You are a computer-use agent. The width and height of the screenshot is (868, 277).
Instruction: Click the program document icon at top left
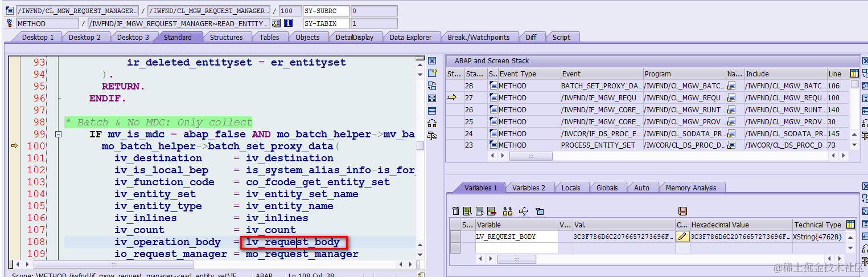click(9, 11)
